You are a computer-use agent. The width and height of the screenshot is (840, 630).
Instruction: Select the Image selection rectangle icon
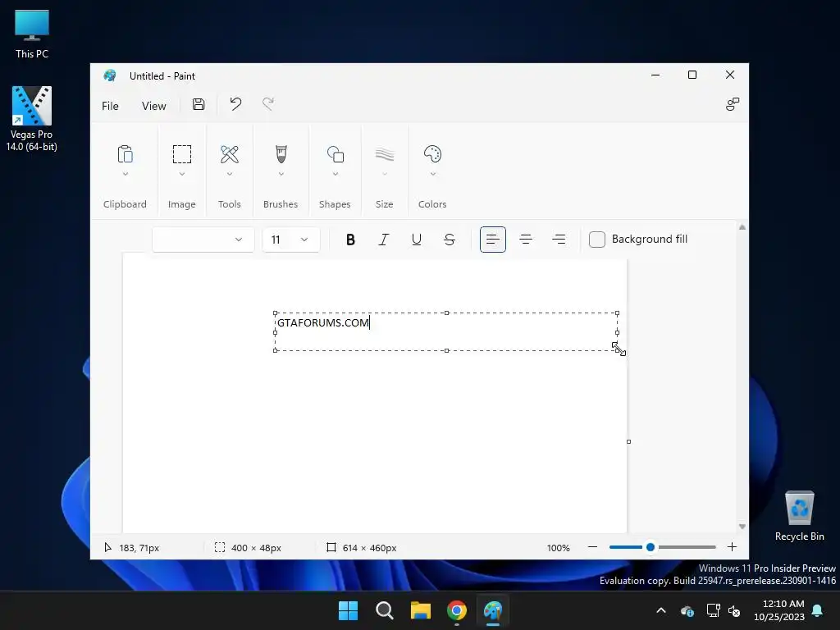[181, 154]
